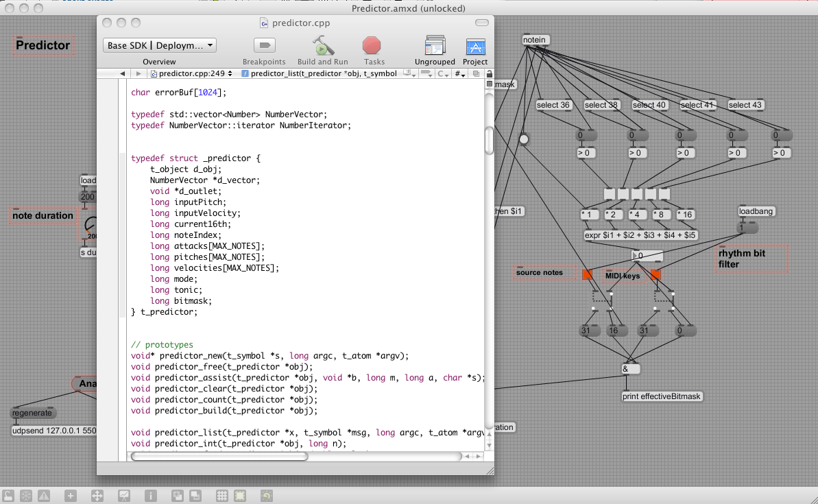Click the code editor horizontal scrollbar thumb
This screenshot has width=818, height=504.
coord(219,457)
